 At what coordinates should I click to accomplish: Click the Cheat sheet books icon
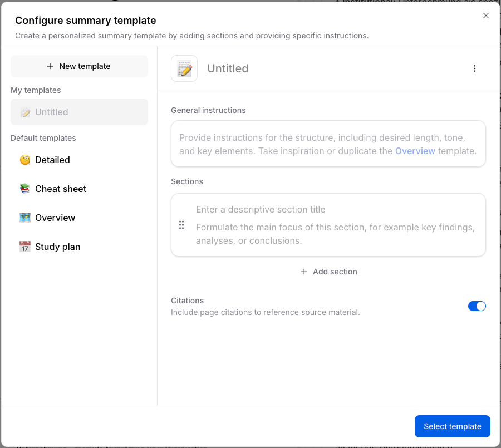(x=25, y=189)
